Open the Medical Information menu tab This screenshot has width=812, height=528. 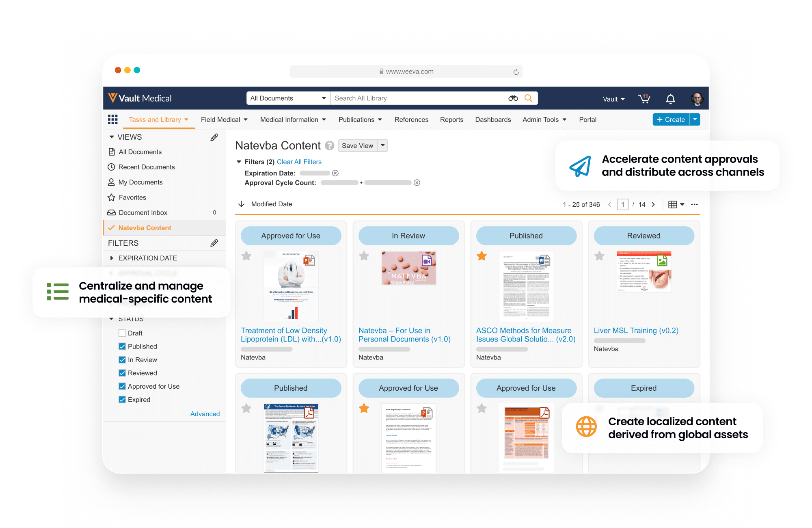click(295, 119)
